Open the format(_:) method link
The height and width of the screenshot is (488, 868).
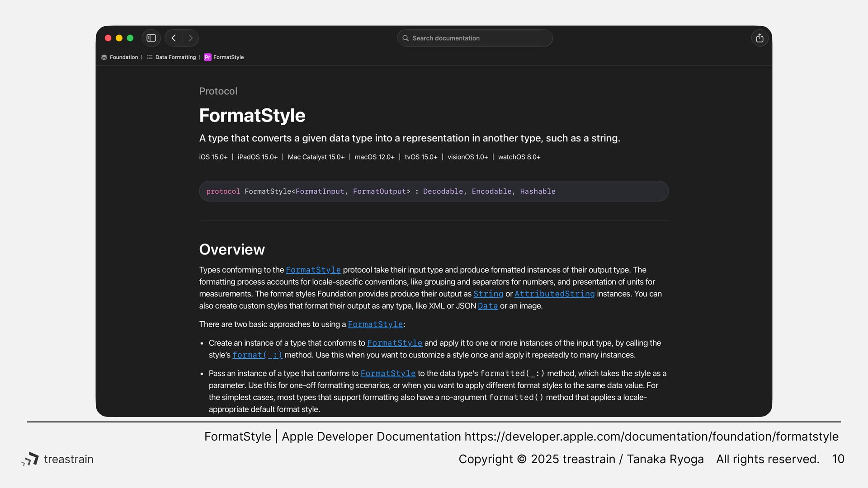pyautogui.click(x=257, y=355)
